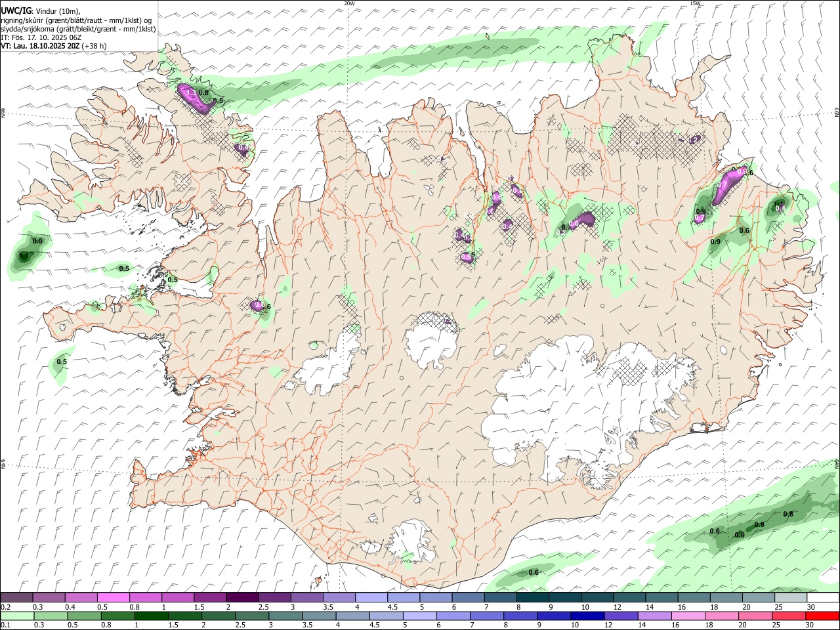
Task: Pick the palest green 0.1 swatch in the rain legend
Action: (17, 616)
